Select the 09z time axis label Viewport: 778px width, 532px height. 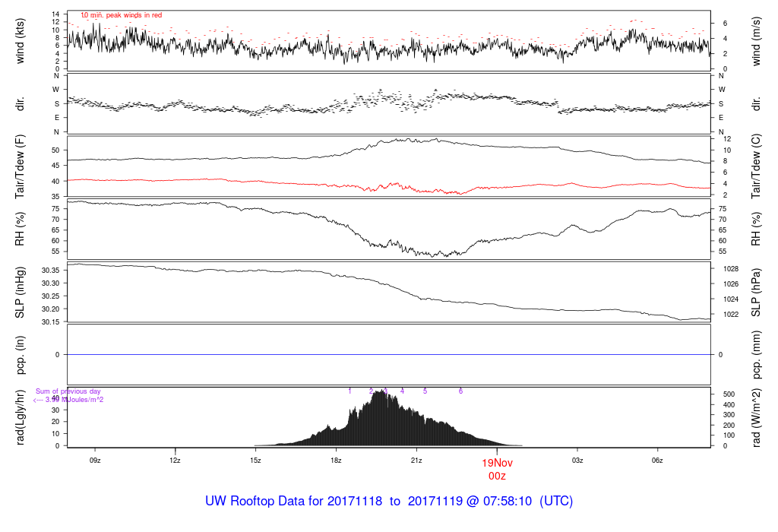click(x=95, y=461)
